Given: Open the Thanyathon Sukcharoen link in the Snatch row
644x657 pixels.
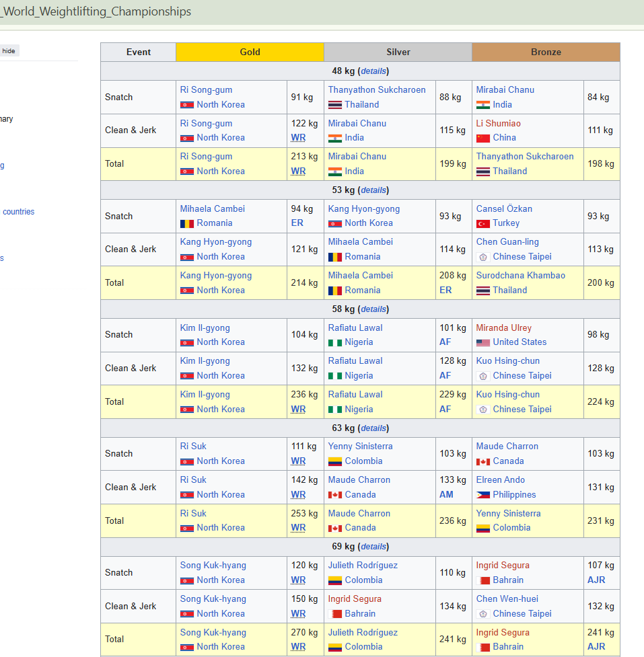Looking at the screenshot, I should point(376,89).
